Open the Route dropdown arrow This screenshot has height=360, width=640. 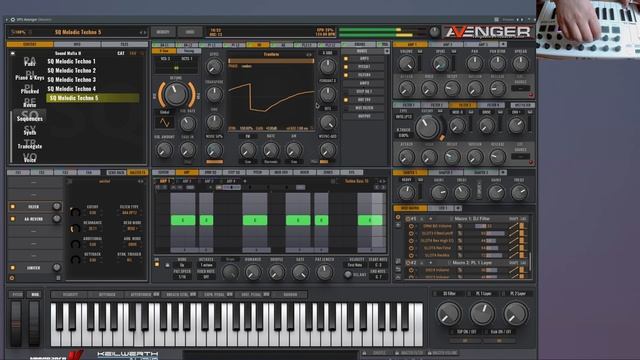point(387,51)
